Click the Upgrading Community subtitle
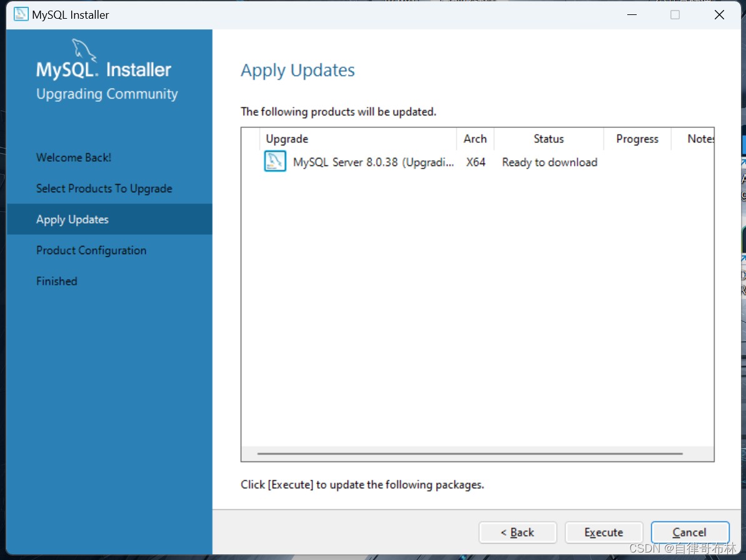The image size is (746, 560). [x=107, y=94]
